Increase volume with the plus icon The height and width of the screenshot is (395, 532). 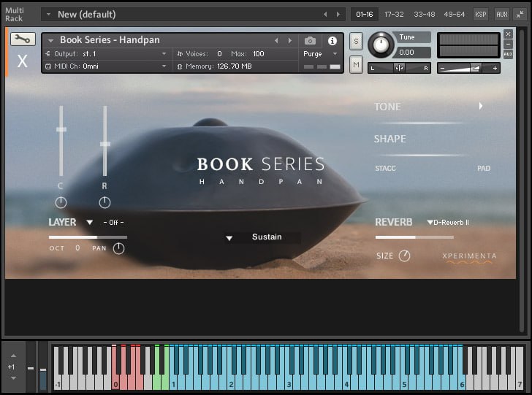tap(495, 68)
